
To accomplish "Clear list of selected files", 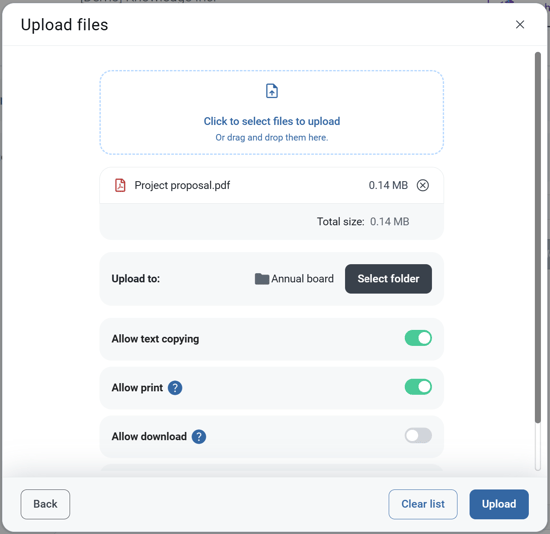I will [423, 504].
